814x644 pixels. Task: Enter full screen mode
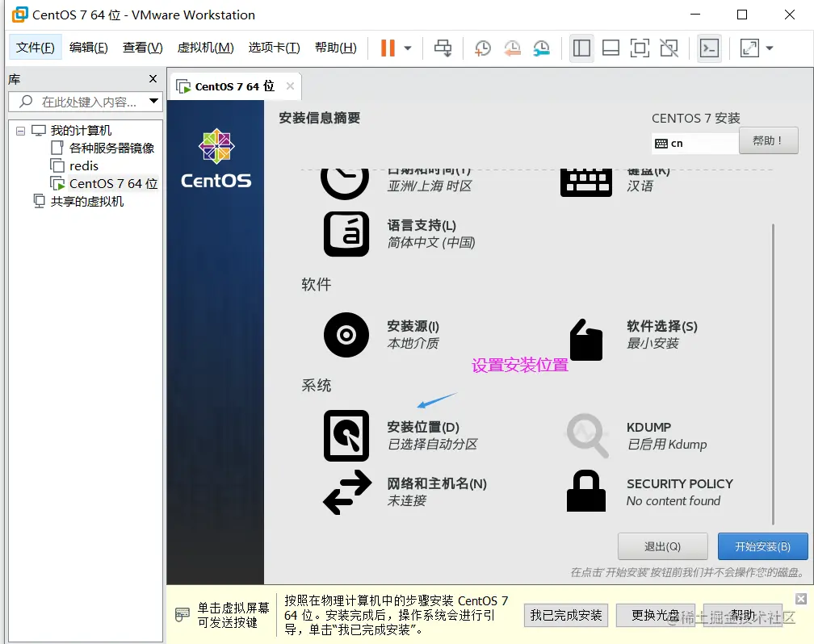click(640, 48)
